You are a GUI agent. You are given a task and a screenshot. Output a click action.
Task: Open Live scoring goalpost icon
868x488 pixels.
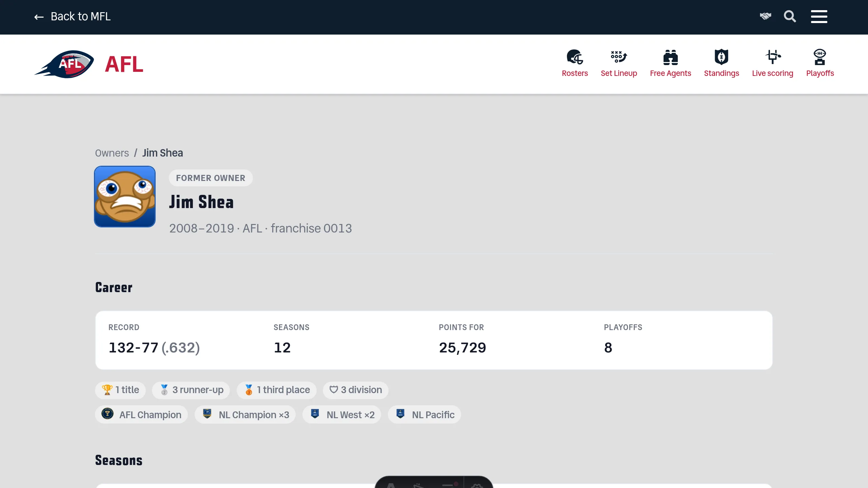tap(773, 57)
